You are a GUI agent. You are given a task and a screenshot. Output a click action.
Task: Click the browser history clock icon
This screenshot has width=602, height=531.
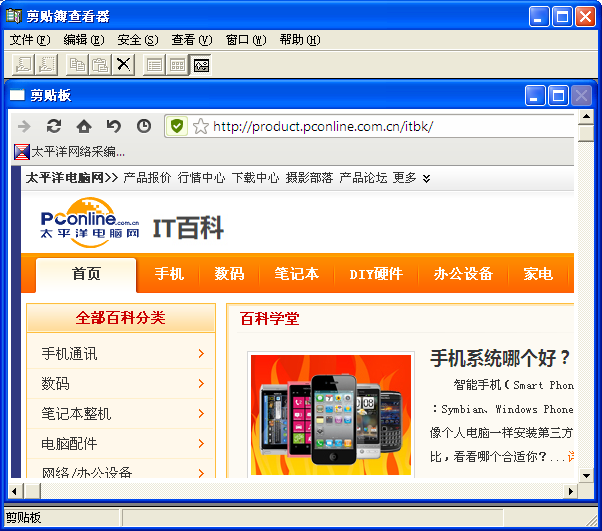[144, 126]
